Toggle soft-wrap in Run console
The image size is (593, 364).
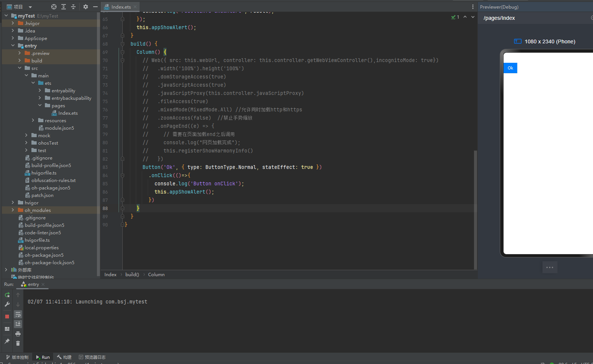(18, 314)
